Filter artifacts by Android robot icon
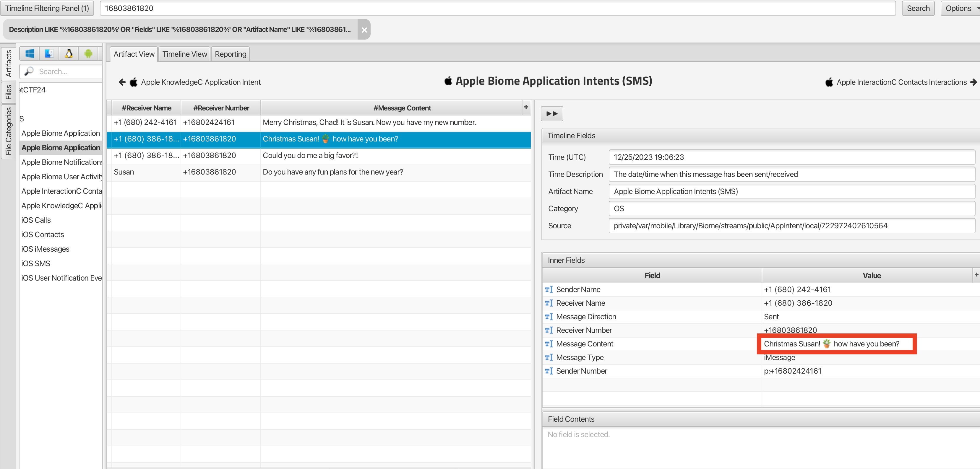Image resolution: width=980 pixels, height=469 pixels. coord(88,53)
